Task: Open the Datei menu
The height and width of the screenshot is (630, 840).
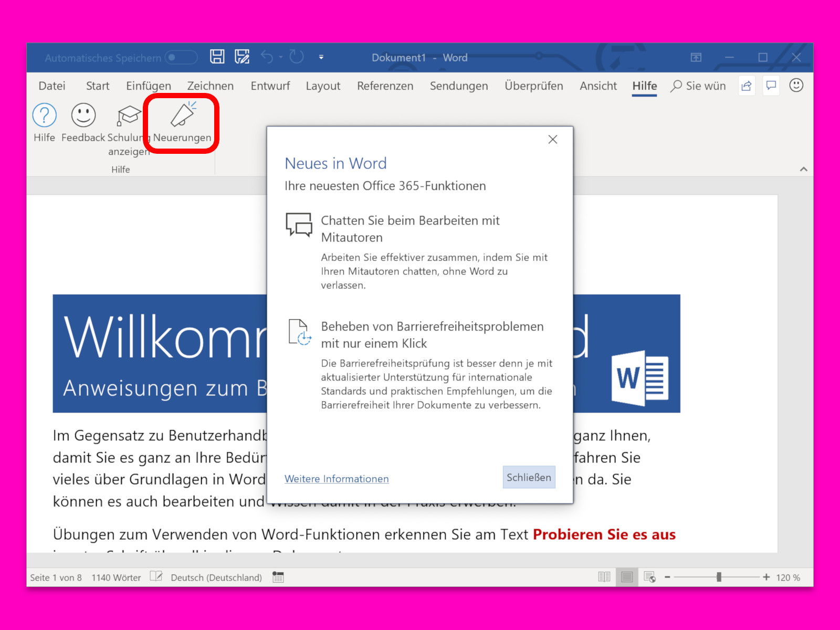Action: 52,86
